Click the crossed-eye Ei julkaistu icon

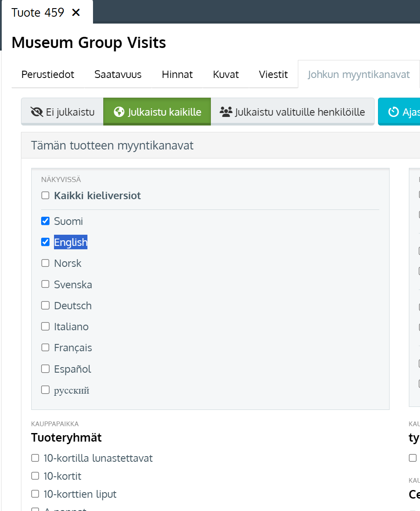[x=37, y=112]
